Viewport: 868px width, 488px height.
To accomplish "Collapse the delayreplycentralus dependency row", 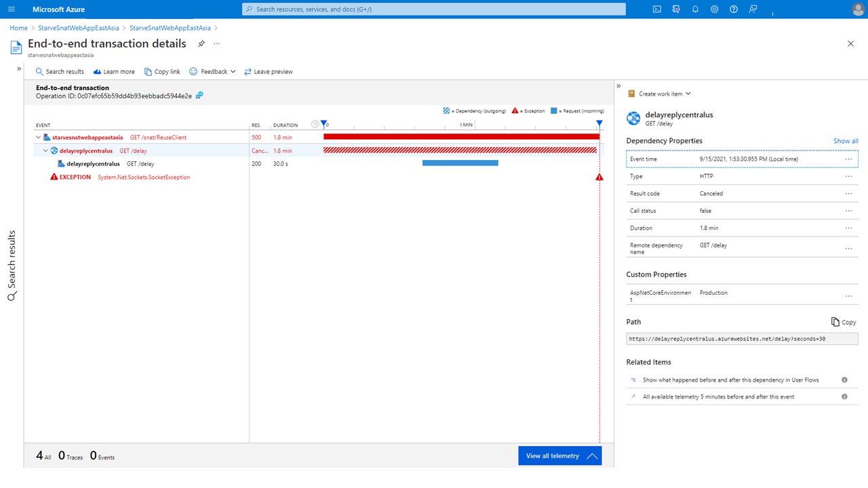I will pos(46,150).
